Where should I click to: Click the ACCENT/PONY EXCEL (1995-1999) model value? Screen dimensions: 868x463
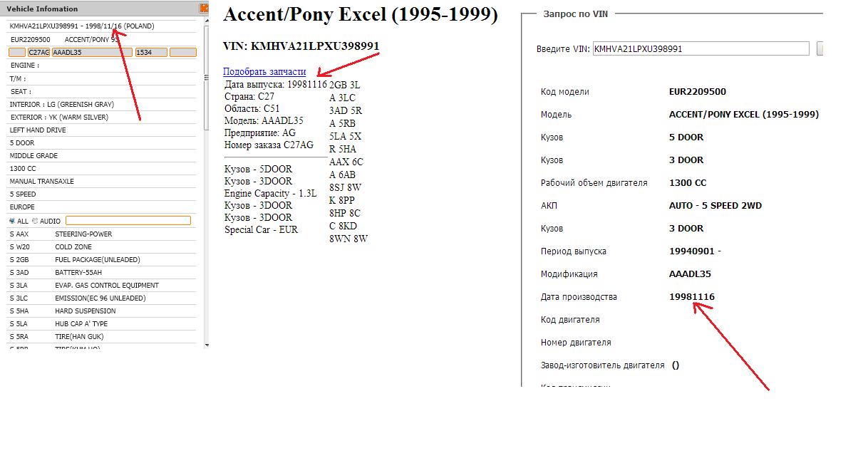click(744, 115)
